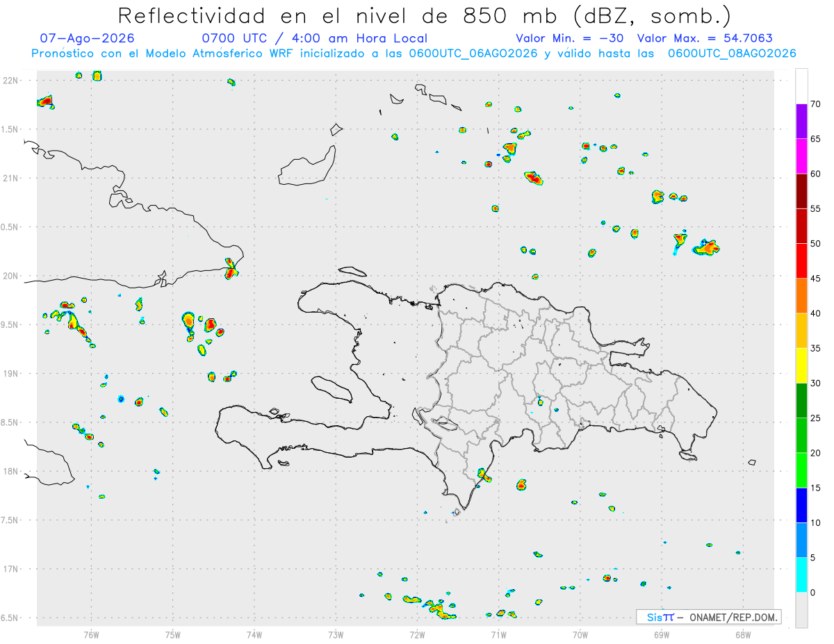
Task: Click the colorbar label "15"
Action: 815,488
